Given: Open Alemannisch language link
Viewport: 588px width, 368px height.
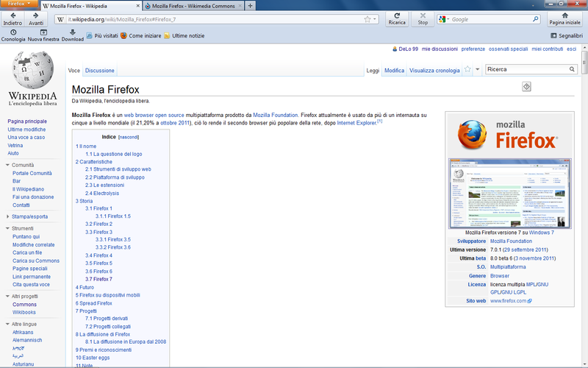Looking at the screenshot, I should click(27, 340).
